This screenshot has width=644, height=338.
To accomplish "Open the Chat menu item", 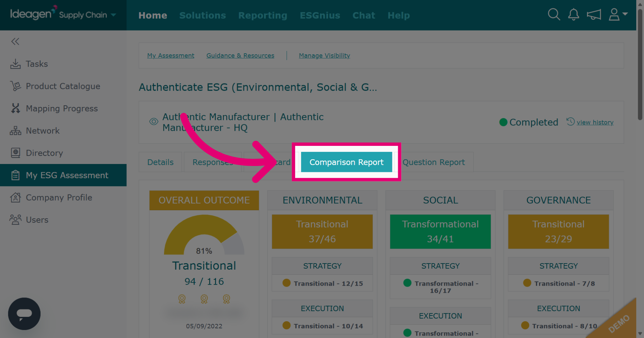I will (364, 15).
